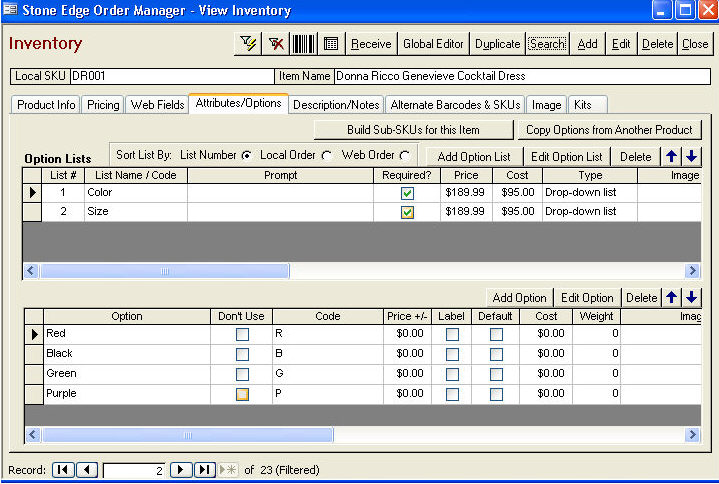Move selected option down with blue arrow

click(x=691, y=298)
